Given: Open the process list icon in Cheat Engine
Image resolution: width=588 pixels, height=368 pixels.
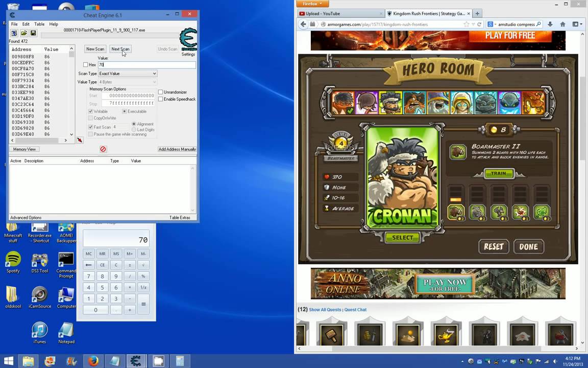Looking at the screenshot, I should click(x=14, y=33).
